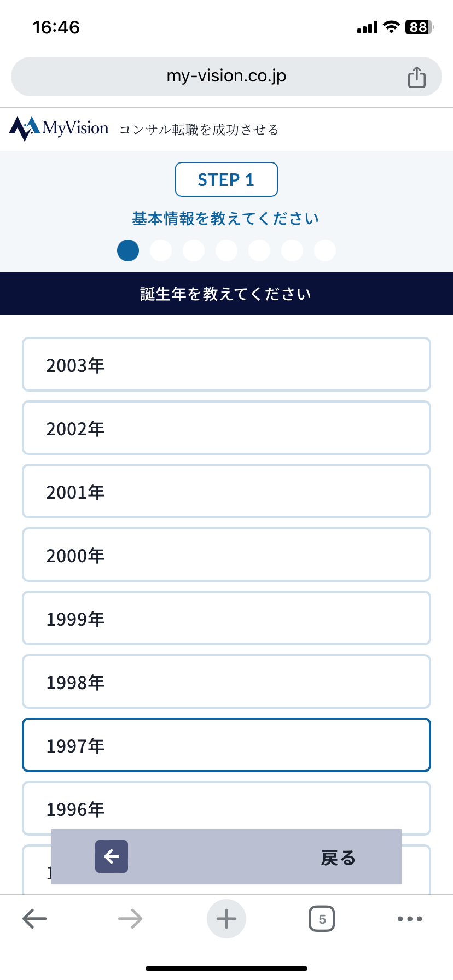453x980 pixels.
Task: Select birth year 2003年
Action: 226,364
